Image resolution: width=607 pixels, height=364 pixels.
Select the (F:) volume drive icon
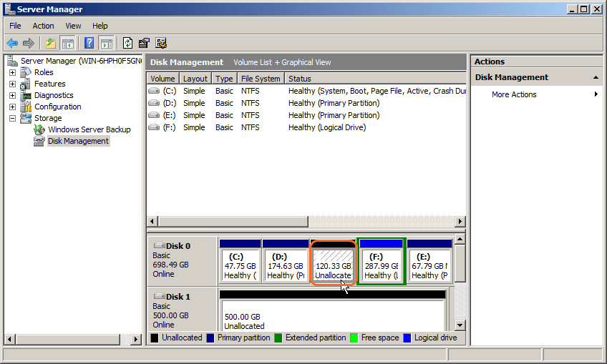tap(154, 127)
